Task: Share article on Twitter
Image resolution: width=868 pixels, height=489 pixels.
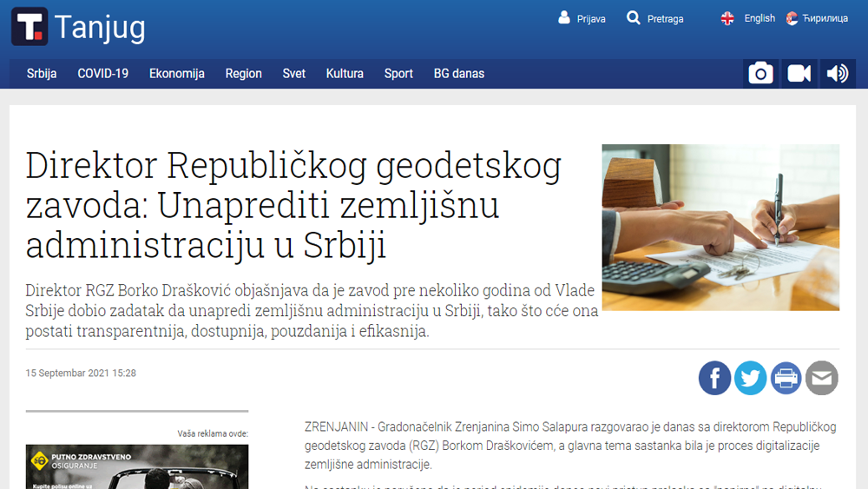Action: click(750, 378)
